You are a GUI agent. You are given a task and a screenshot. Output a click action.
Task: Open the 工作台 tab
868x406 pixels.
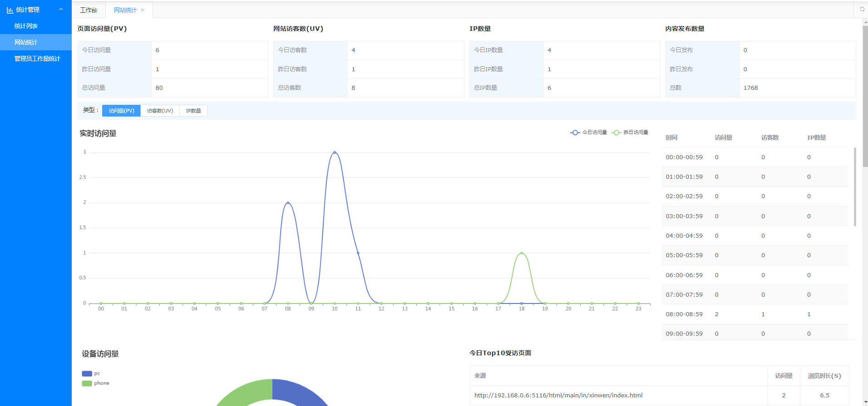[89, 10]
